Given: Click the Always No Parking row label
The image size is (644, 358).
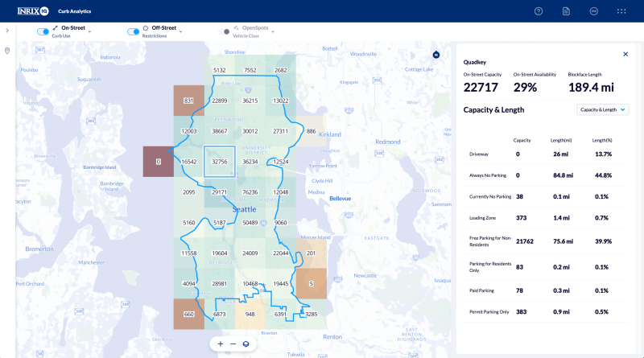Looking at the screenshot, I should [x=488, y=175].
